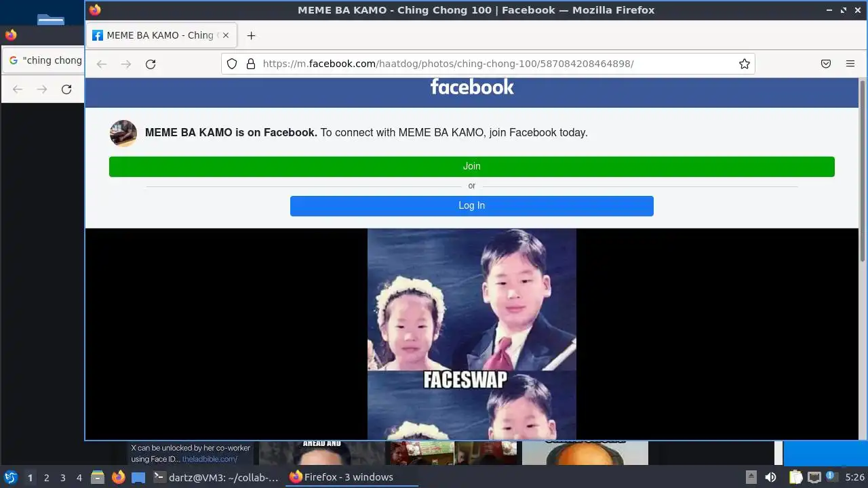Click the system tray up-arrow icon
The width and height of the screenshot is (868, 488).
(x=751, y=477)
